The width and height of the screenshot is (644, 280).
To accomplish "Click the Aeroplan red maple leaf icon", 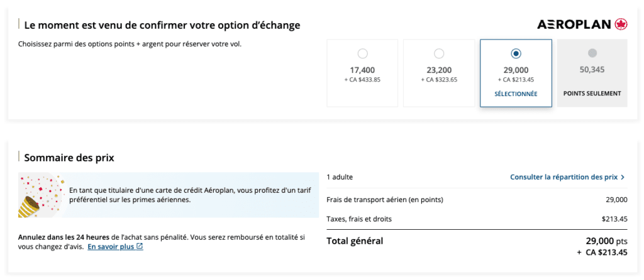I will [621, 24].
